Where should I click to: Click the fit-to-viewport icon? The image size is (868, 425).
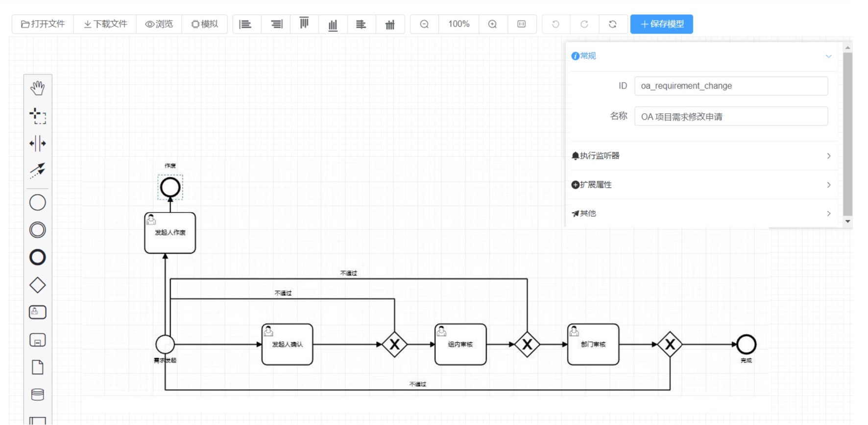coord(522,24)
